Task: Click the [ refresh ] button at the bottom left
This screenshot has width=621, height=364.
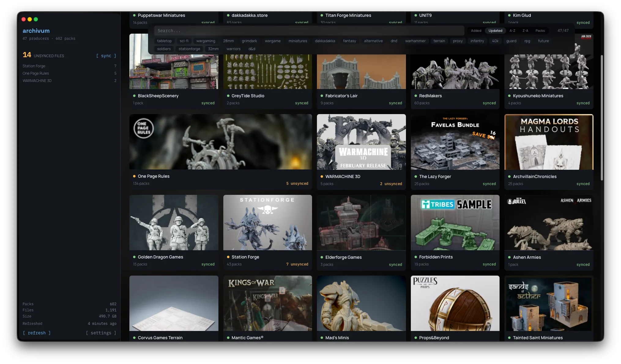Action: 36,333
